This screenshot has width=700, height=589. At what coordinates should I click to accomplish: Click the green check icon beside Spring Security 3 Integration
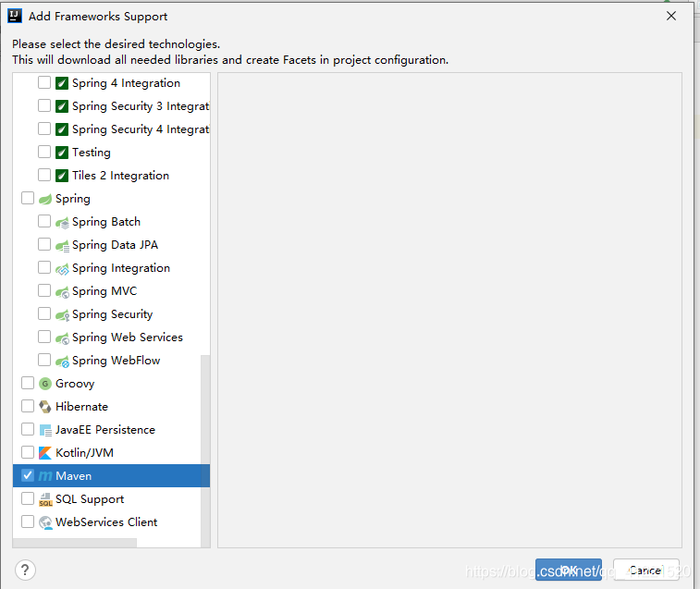click(62, 106)
